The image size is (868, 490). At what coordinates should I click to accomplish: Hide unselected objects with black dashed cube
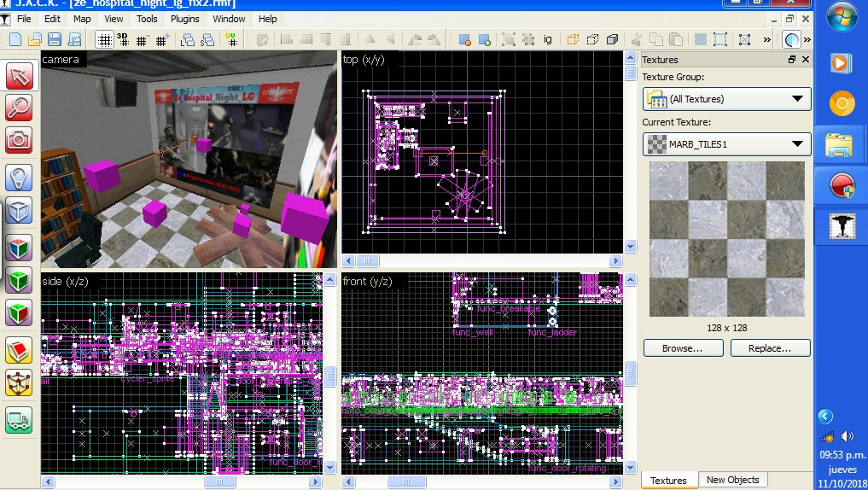[x=592, y=39]
